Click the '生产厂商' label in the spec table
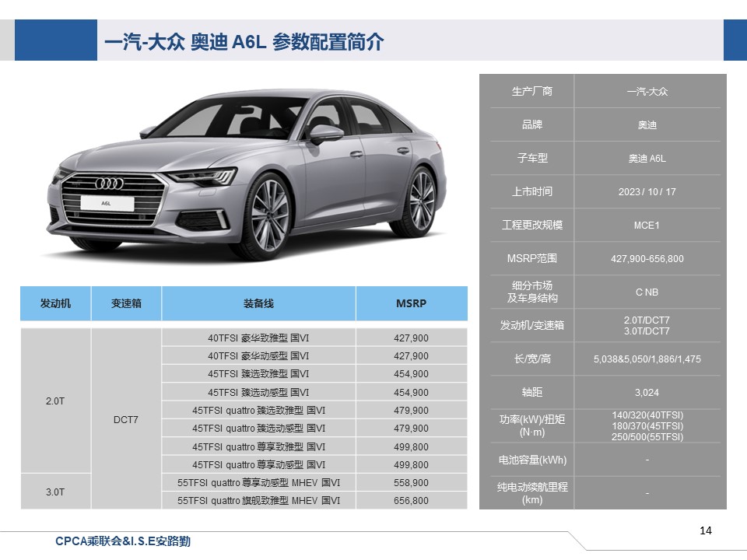747x560 pixels. point(532,91)
